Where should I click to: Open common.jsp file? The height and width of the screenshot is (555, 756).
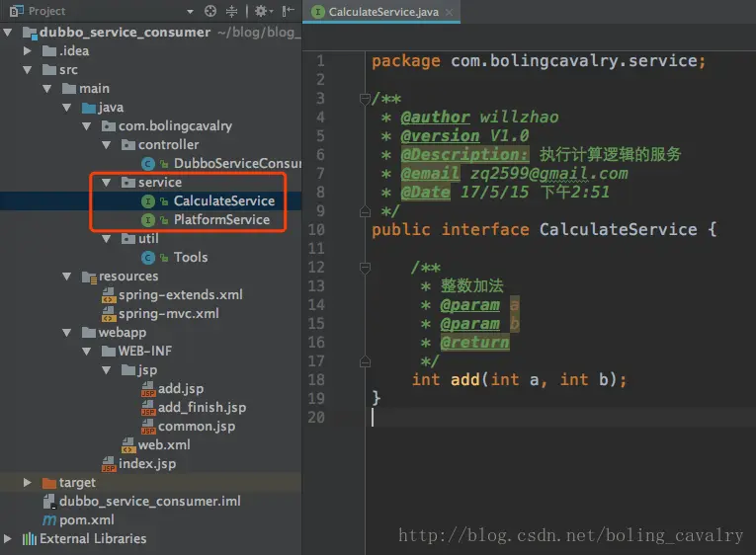(x=197, y=427)
